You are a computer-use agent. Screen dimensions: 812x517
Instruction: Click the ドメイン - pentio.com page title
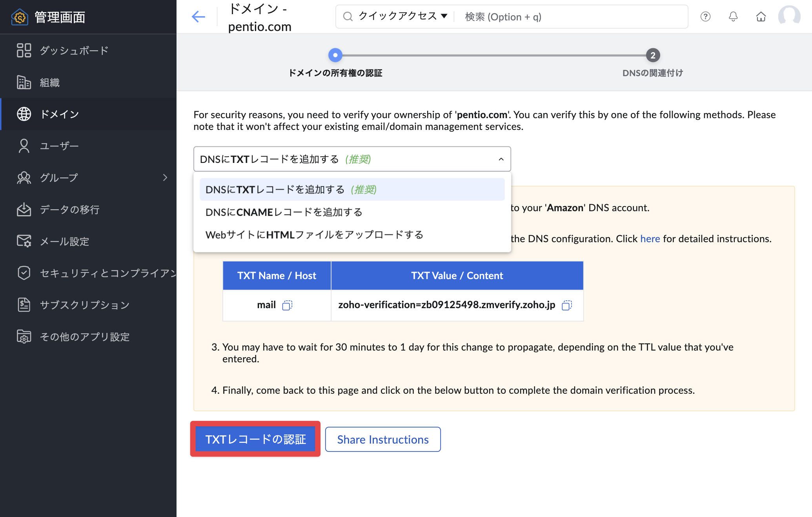260,17
